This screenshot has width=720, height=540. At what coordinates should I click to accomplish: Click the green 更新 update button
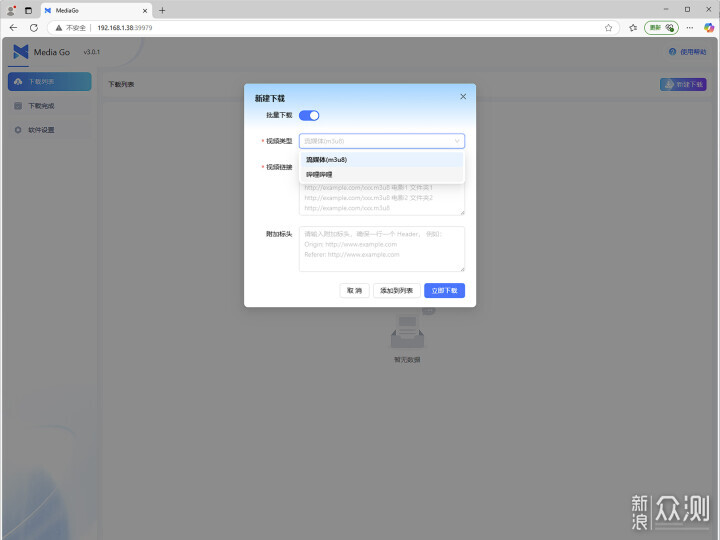click(661, 28)
